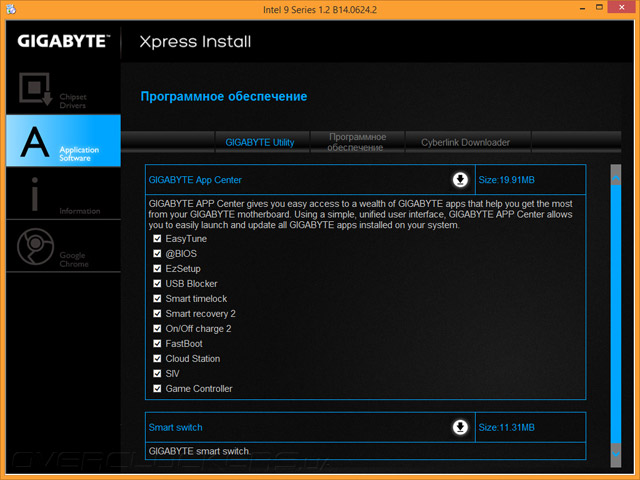The width and height of the screenshot is (640, 480).
Task: Uncheck the EasyTune checkbox
Action: click(x=157, y=239)
